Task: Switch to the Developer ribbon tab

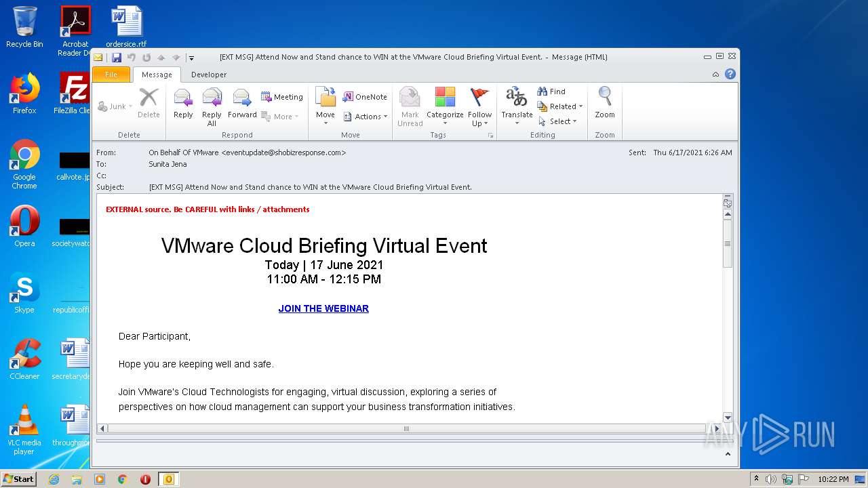Action: point(209,75)
